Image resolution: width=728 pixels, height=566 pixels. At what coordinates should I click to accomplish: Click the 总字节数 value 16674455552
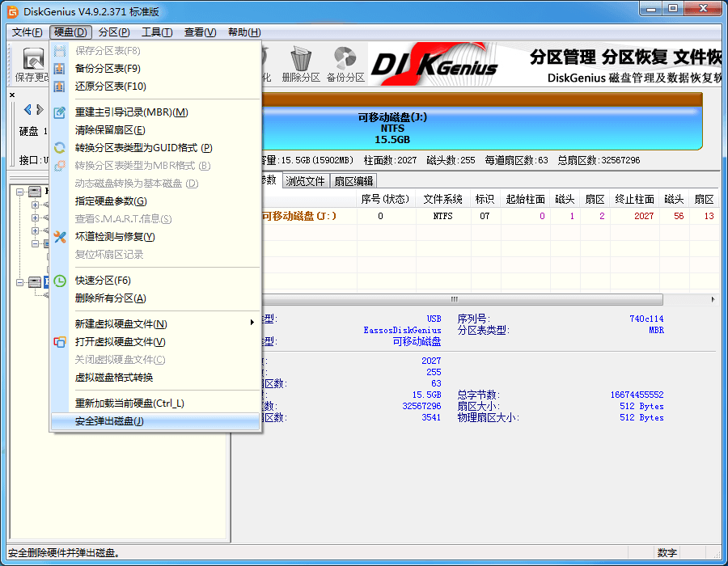637,395
